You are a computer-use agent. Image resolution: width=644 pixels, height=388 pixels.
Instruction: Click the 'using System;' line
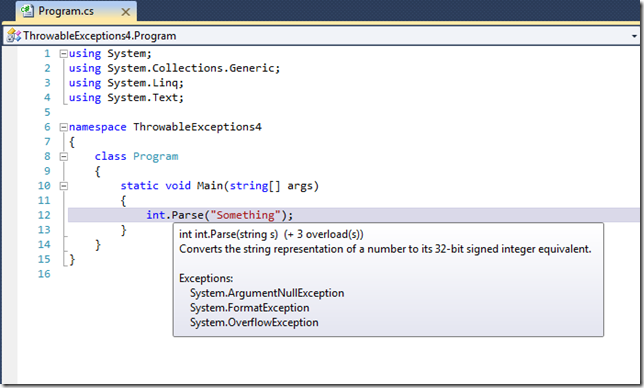110,53
